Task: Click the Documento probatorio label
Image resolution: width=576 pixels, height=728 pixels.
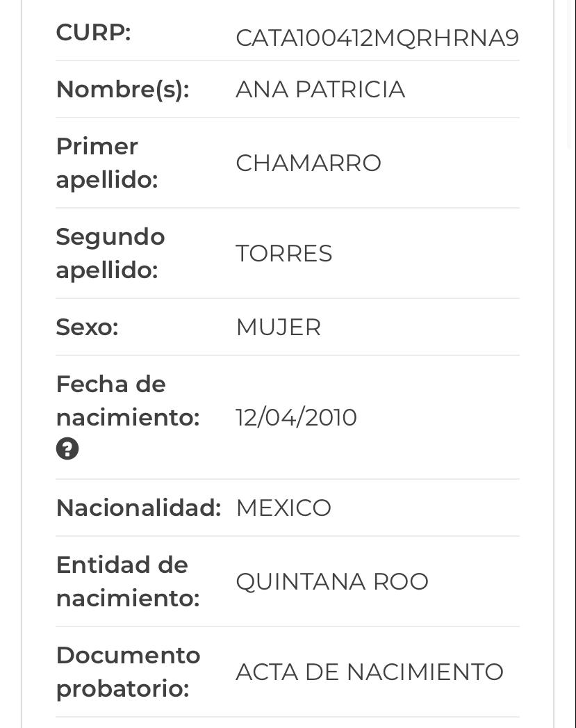Action: tap(128, 672)
